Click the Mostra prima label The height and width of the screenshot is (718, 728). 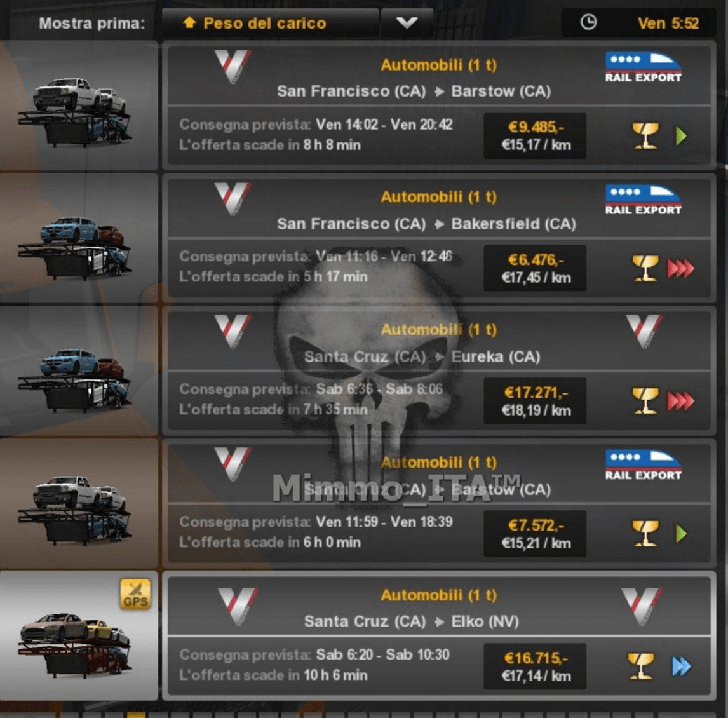click(92, 23)
